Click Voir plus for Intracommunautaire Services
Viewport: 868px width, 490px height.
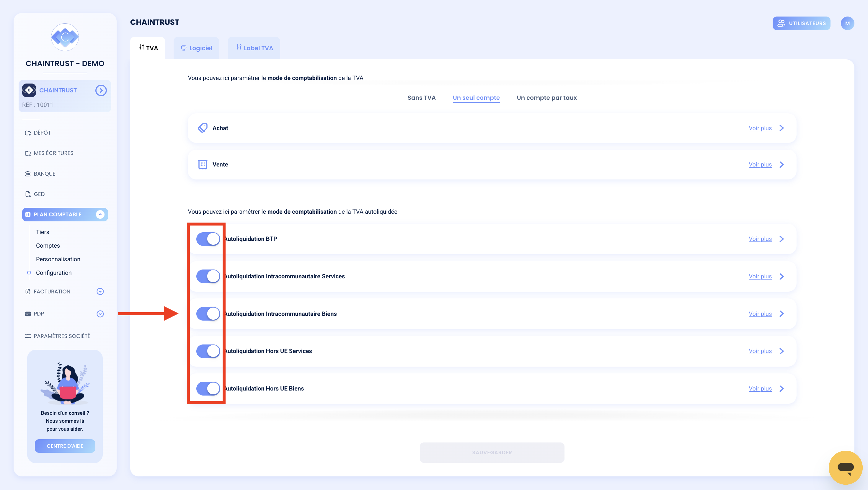[x=760, y=276]
